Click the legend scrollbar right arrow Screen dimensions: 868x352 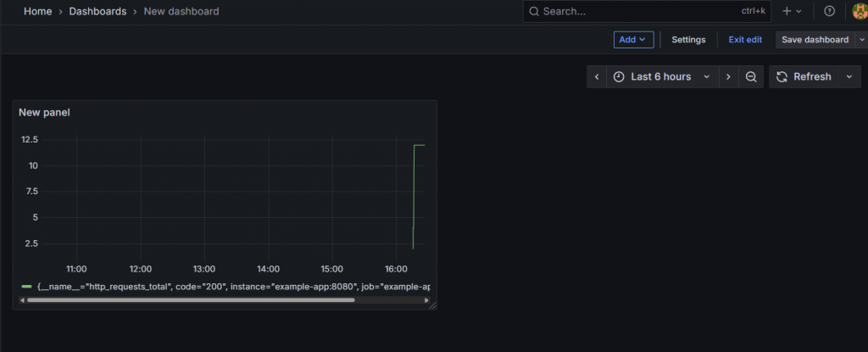point(427,300)
